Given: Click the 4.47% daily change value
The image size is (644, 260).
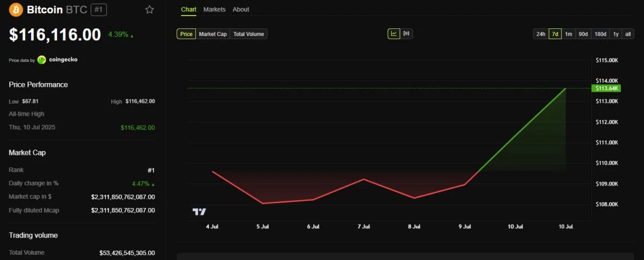Looking at the screenshot, I should pos(140,183).
